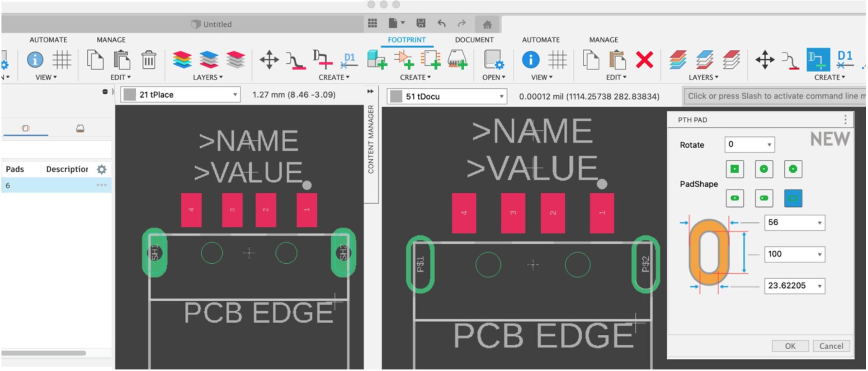The height and width of the screenshot is (371, 868).
Task: Open the pad diameter dropdown showing 56
Action: click(x=794, y=223)
